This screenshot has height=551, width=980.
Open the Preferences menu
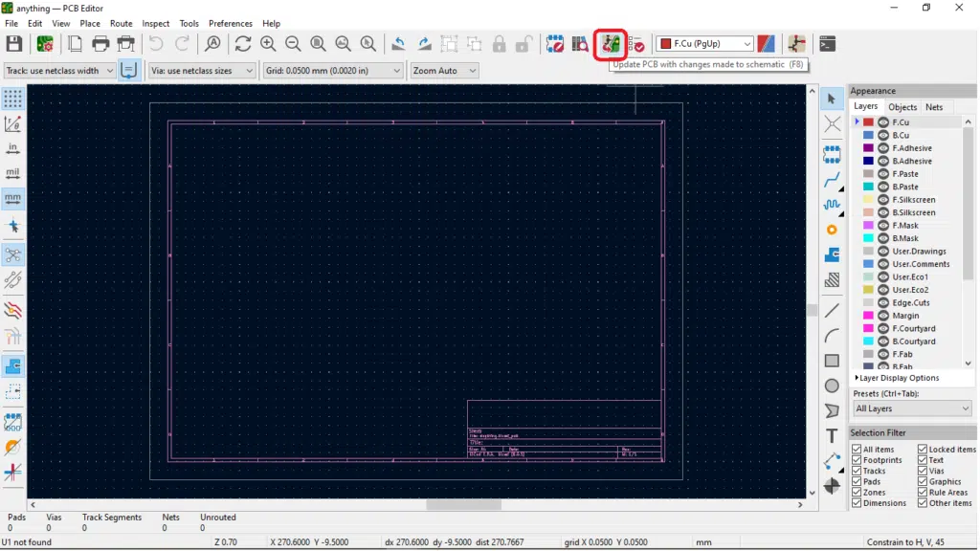pyautogui.click(x=231, y=23)
